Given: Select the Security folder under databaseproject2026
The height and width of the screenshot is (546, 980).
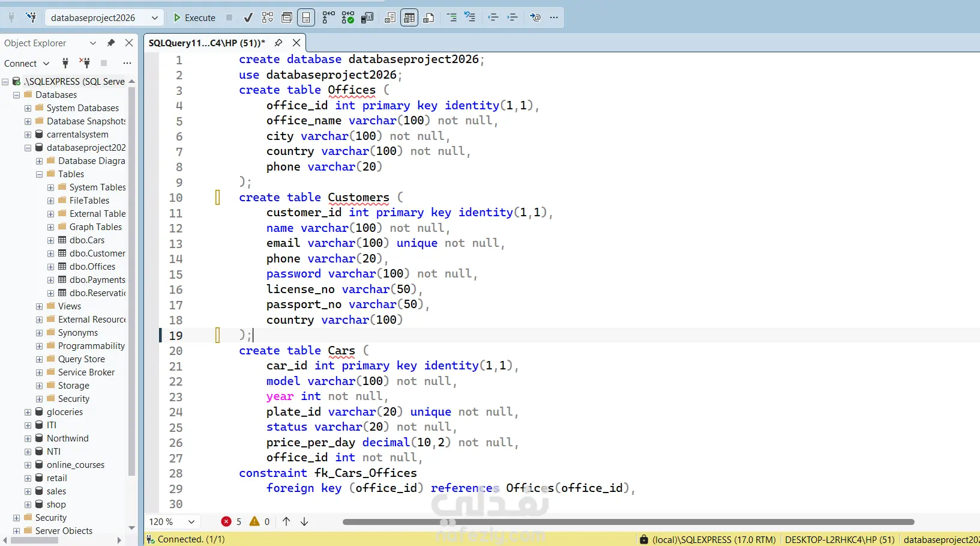Looking at the screenshot, I should point(73,399).
